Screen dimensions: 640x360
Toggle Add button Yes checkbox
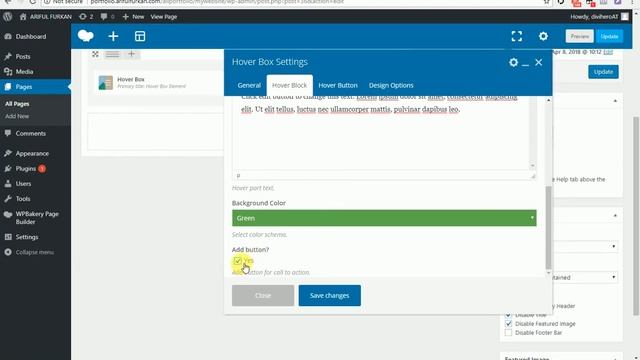click(238, 261)
